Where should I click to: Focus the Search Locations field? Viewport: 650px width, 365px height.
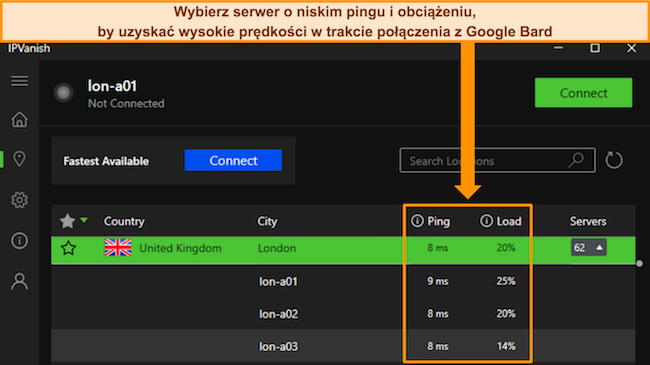(497, 160)
